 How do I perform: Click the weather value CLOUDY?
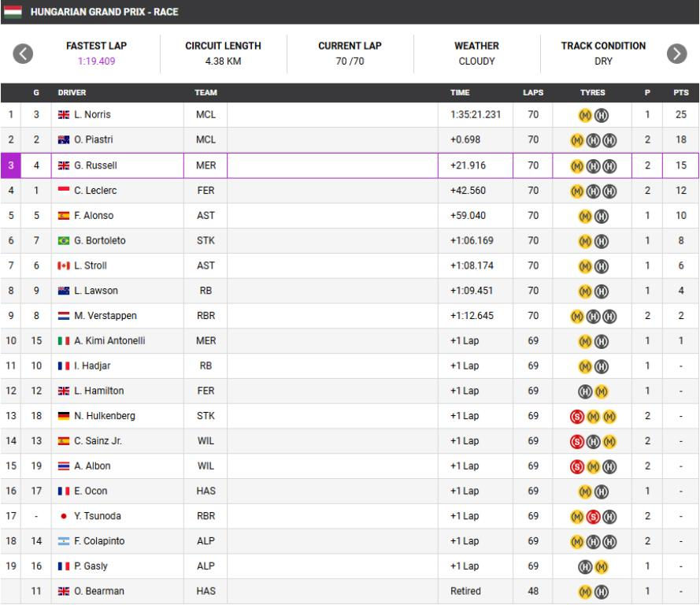477,61
